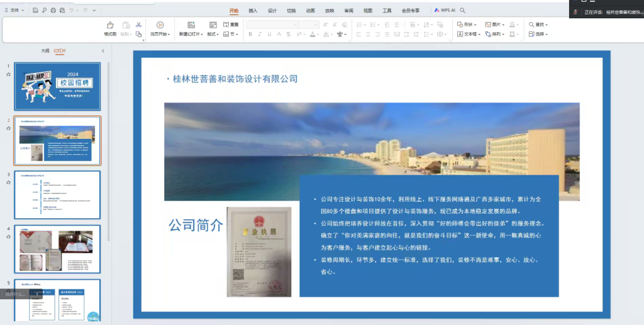This screenshot has height=325, width=644.
Task: Select slide 3 thumbnail in the panel
Action: (x=57, y=194)
